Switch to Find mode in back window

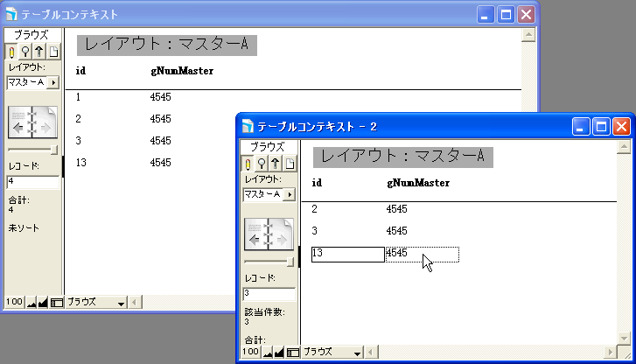(26, 52)
